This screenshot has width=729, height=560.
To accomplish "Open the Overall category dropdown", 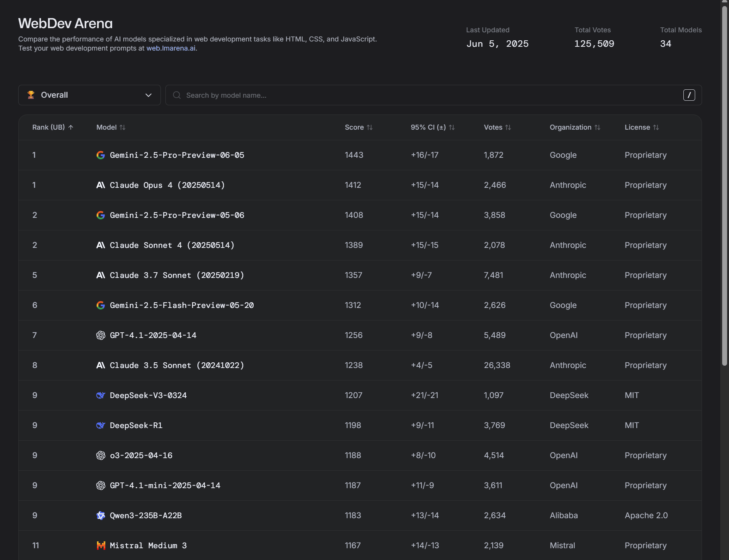I will pyautogui.click(x=89, y=95).
